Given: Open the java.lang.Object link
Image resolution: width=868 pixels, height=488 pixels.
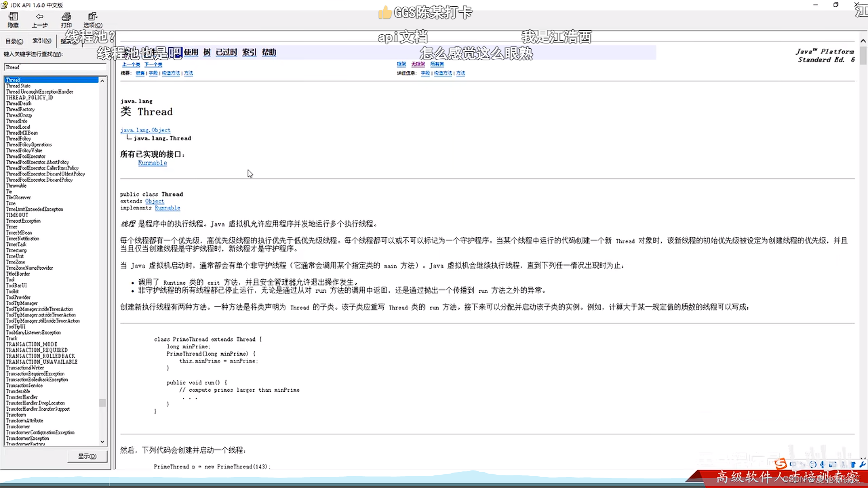Looking at the screenshot, I should coord(145,130).
